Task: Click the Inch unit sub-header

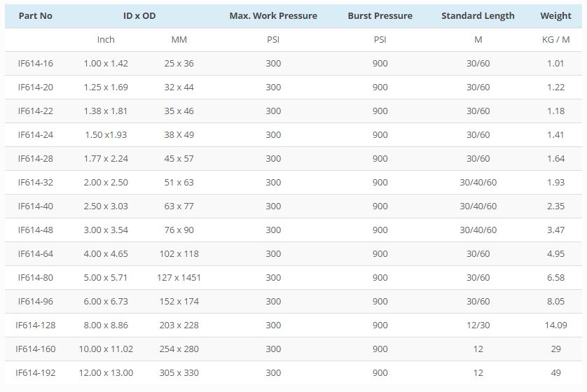Action: point(106,40)
